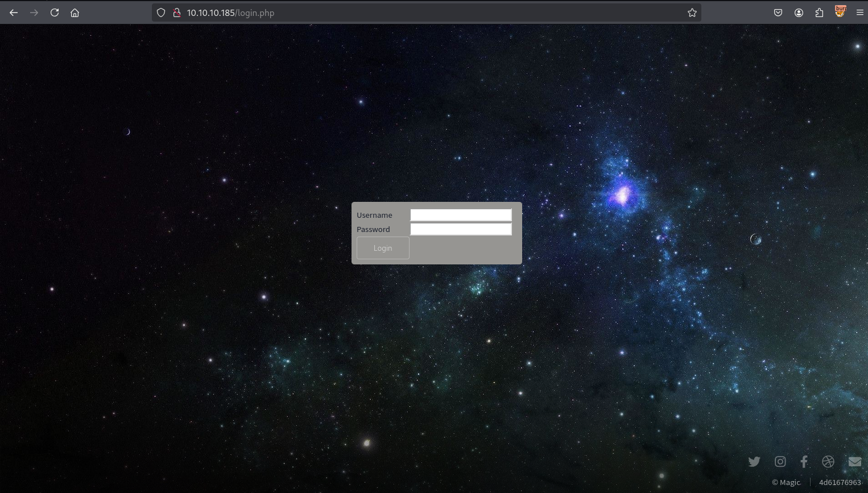
Task: Open the browser home page
Action: pos(75,13)
